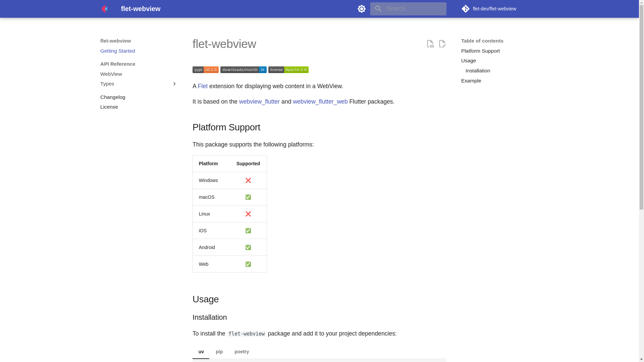The height and width of the screenshot is (362, 644).
Task: Click the Platform column header
Action: [211, 164]
